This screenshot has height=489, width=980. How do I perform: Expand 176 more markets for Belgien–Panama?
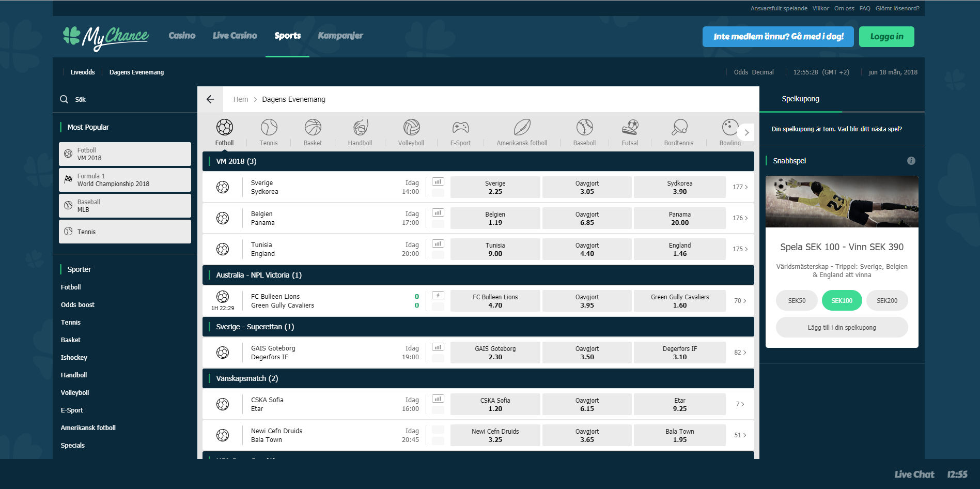coord(740,218)
